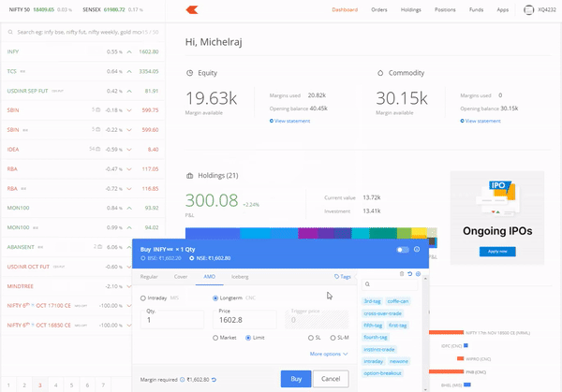The height and width of the screenshot is (392, 562).
Task: Switch to watchlist page 5
Action: [71, 385]
